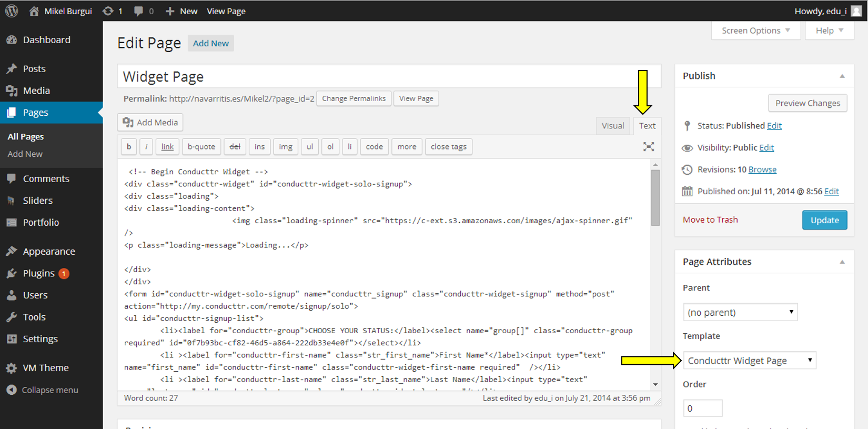Click the Order number field

click(x=702, y=408)
